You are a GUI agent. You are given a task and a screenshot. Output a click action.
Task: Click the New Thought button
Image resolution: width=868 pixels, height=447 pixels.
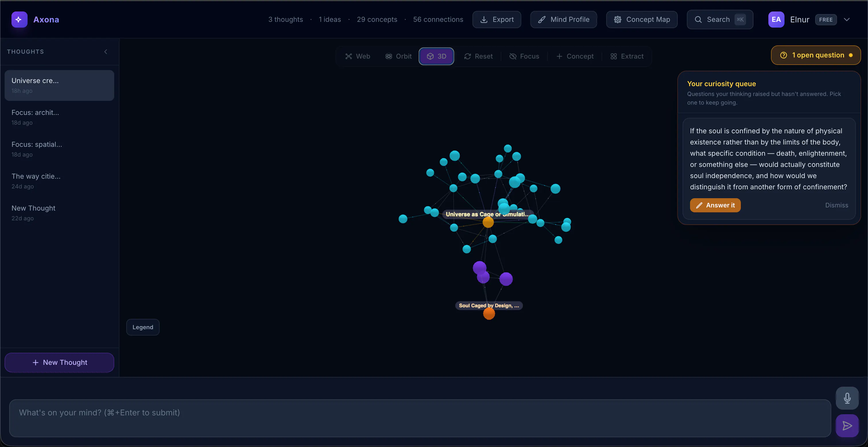[59, 362]
